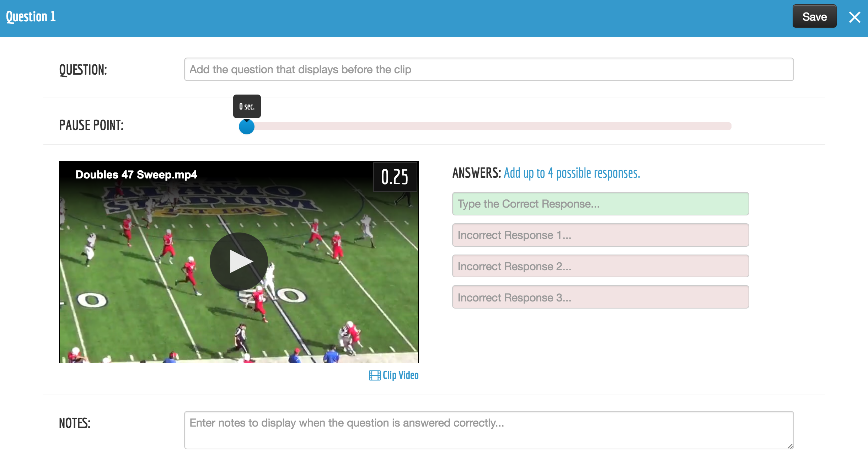Focus the Incorrect Response 1 field

click(x=600, y=235)
